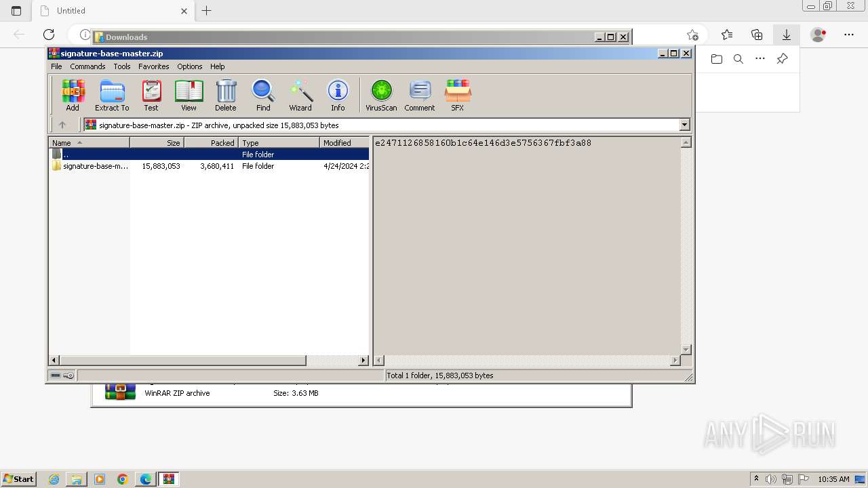Search downloads magnifier icon
The height and width of the screenshot is (488, 868).
[738, 59]
